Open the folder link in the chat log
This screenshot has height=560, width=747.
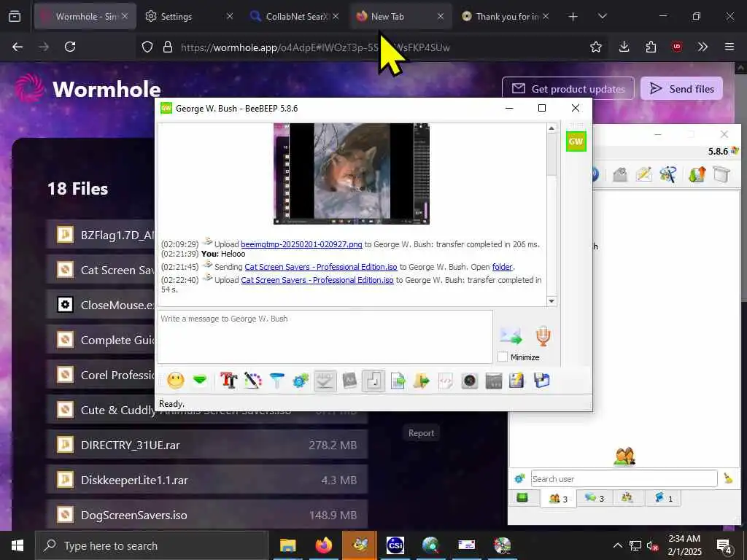coord(503,267)
